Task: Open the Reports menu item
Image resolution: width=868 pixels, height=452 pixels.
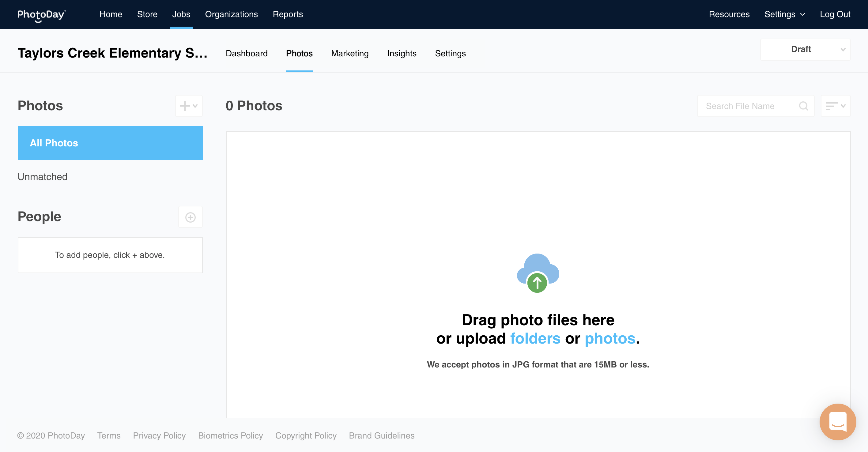Action: [x=287, y=14]
